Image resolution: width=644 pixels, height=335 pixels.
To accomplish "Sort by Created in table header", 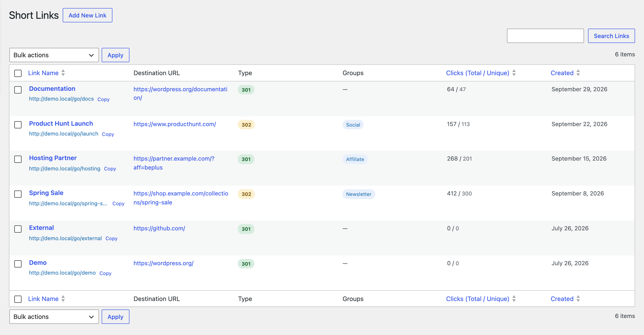I will (562, 73).
